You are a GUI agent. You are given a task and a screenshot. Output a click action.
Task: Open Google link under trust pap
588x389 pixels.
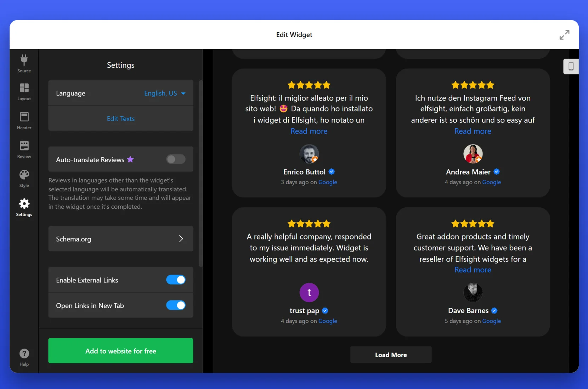328,321
